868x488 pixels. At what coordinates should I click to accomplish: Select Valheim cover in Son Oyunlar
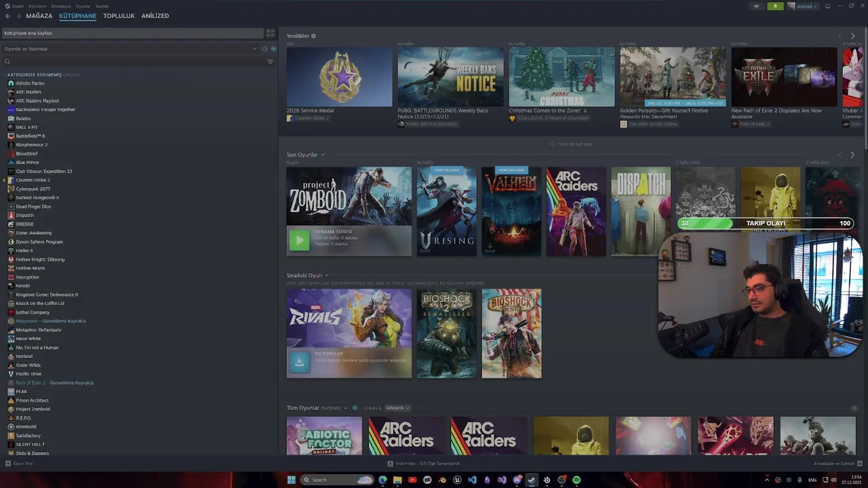tap(511, 211)
